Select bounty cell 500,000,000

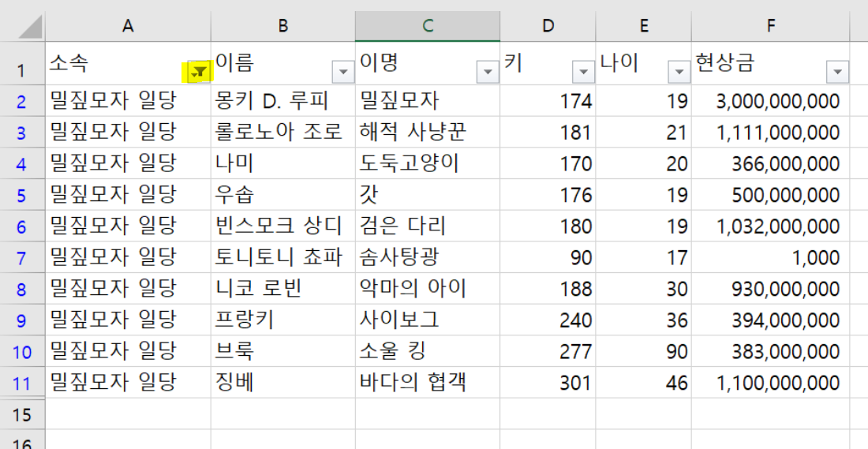(771, 195)
